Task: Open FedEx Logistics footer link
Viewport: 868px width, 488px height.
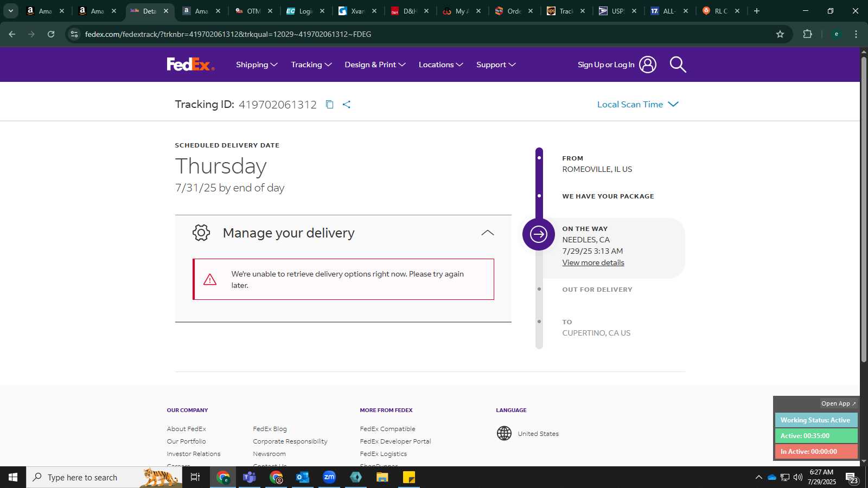Action: (x=383, y=454)
